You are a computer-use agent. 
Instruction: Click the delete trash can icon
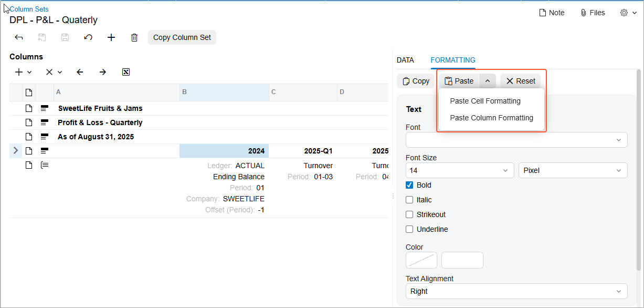pyautogui.click(x=134, y=37)
